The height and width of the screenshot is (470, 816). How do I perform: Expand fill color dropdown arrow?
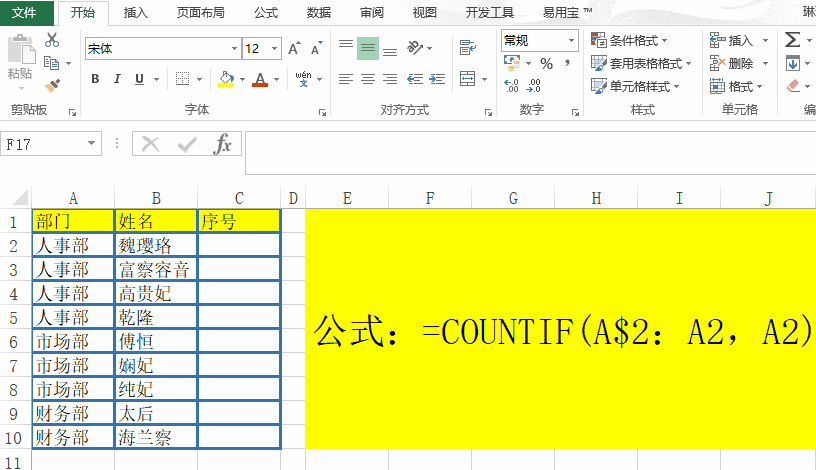[x=243, y=80]
